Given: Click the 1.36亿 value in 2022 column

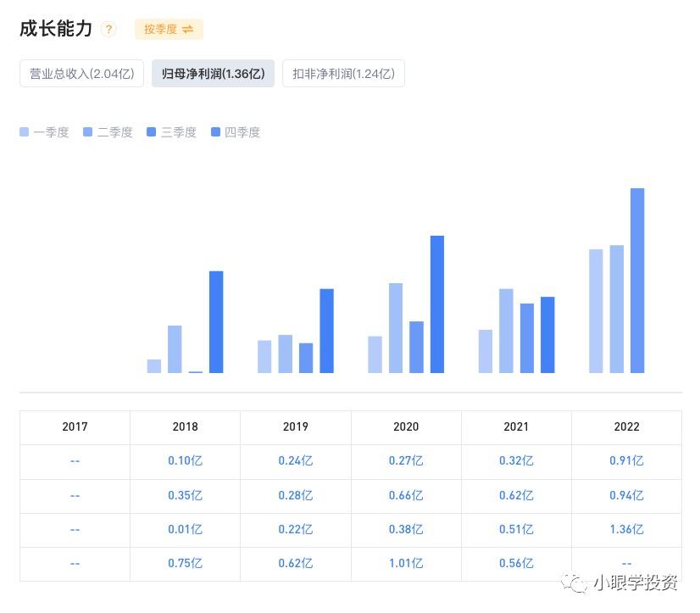Looking at the screenshot, I should coord(626,529).
